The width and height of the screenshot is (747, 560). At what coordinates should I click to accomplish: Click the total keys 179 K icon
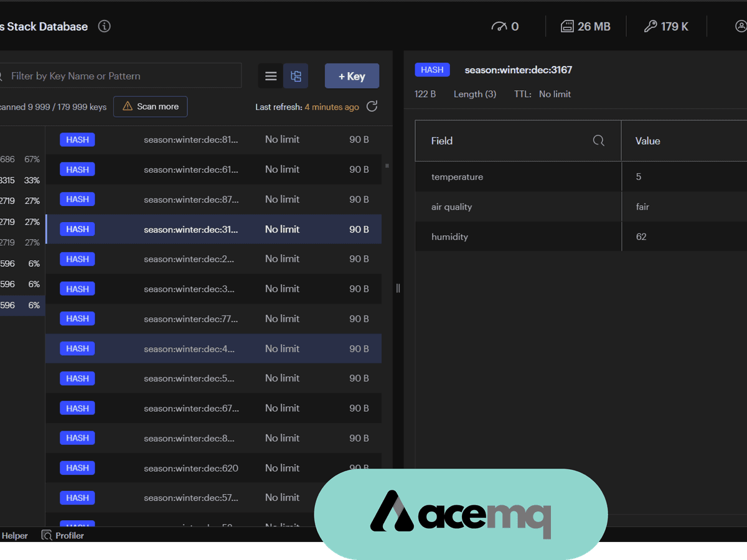tap(651, 26)
